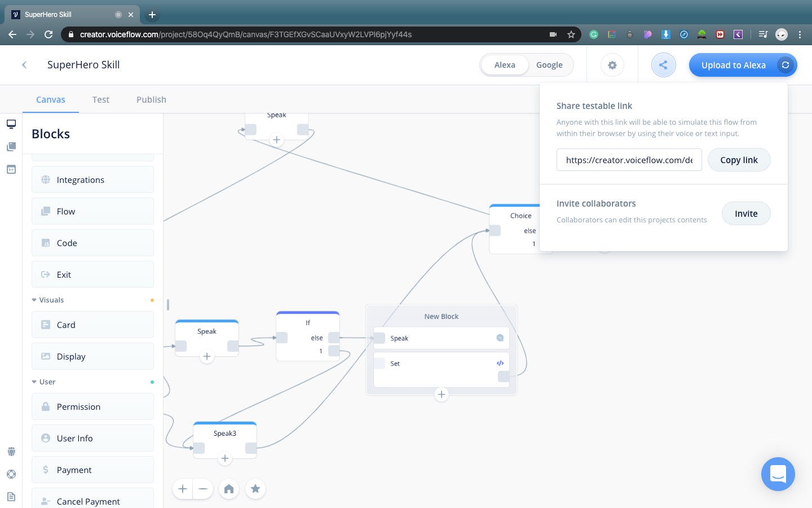Switch platform to Alexa

505,65
